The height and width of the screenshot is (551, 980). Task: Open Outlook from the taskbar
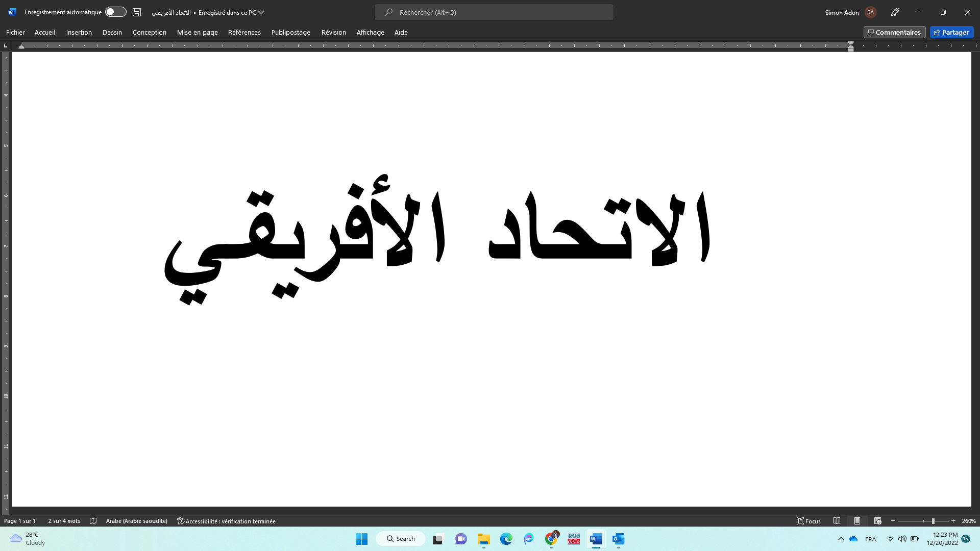point(619,539)
